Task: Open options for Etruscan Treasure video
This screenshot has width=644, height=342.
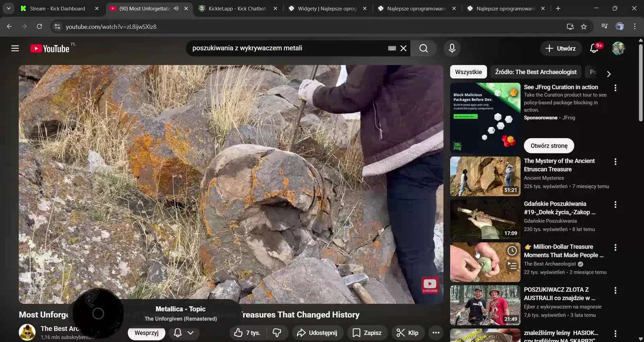Action: point(615,161)
